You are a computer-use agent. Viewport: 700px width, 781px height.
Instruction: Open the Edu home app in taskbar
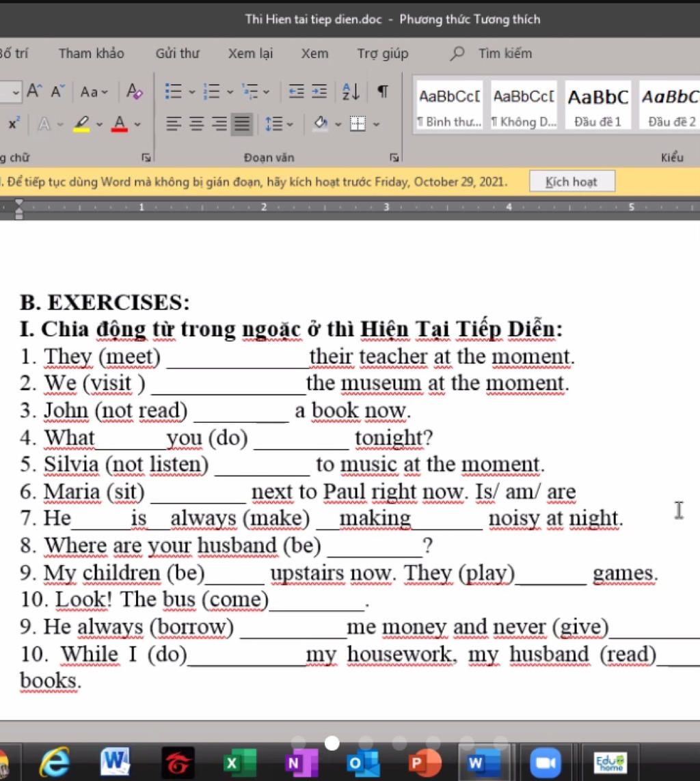pyautogui.click(x=610, y=763)
